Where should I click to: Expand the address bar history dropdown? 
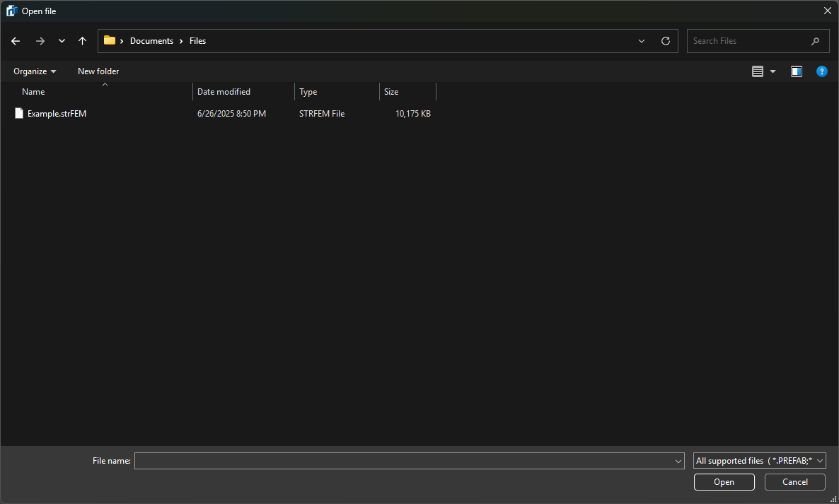641,41
